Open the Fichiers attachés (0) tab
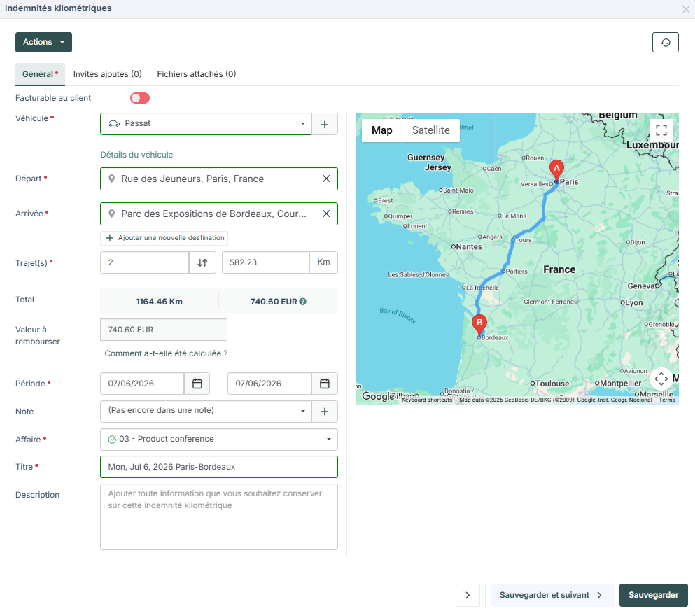This screenshot has width=695, height=616. click(197, 74)
